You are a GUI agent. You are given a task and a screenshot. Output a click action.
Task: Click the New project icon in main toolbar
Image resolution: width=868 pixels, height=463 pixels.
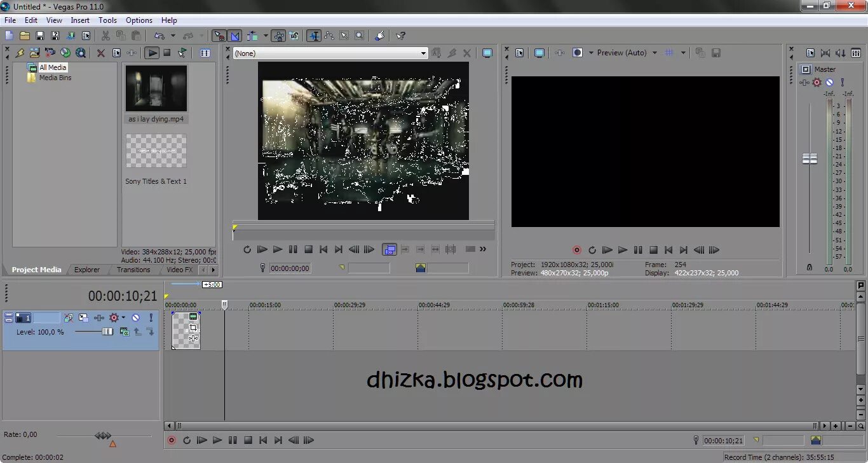tap(9, 36)
